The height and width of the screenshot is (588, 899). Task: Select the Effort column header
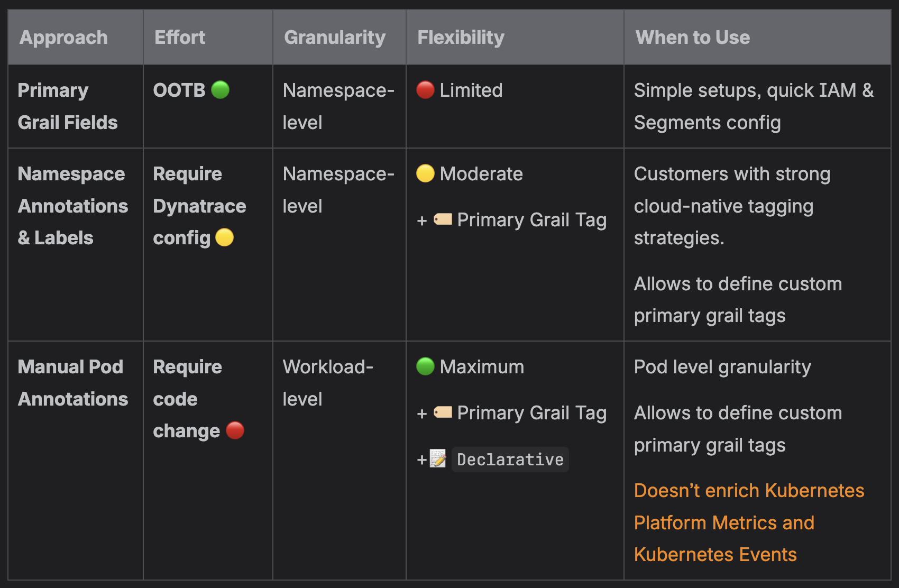click(180, 38)
